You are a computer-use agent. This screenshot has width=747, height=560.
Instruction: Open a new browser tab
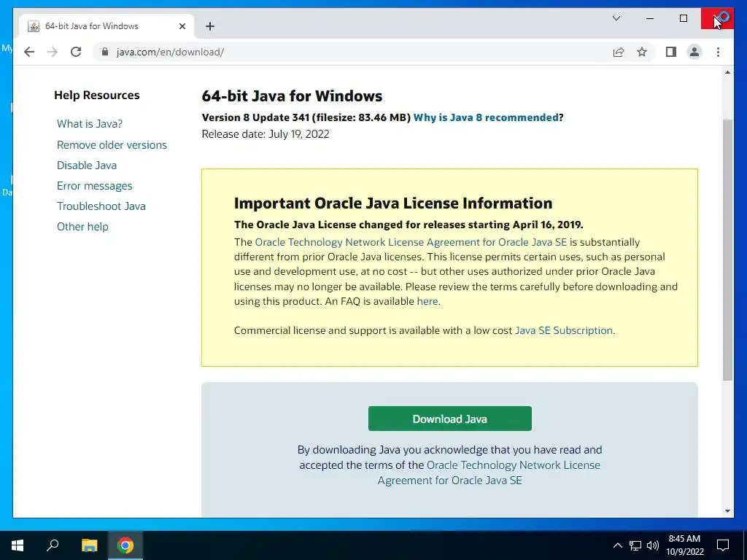[210, 26]
